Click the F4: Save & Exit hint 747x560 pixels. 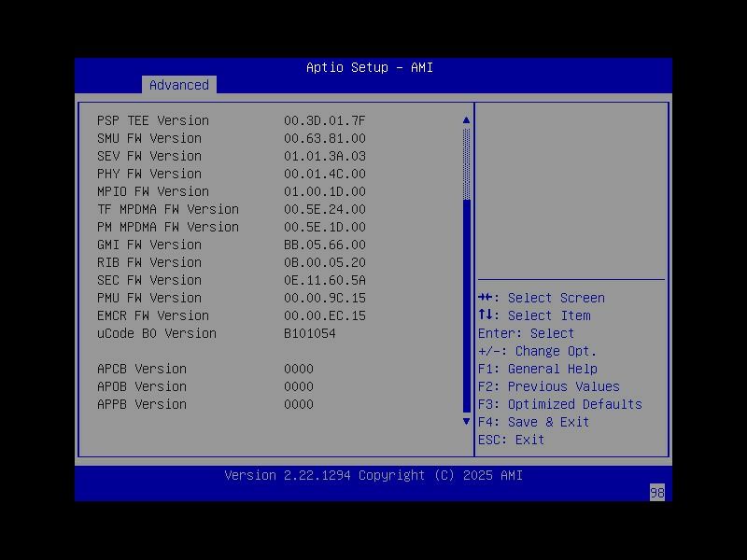[534, 422]
